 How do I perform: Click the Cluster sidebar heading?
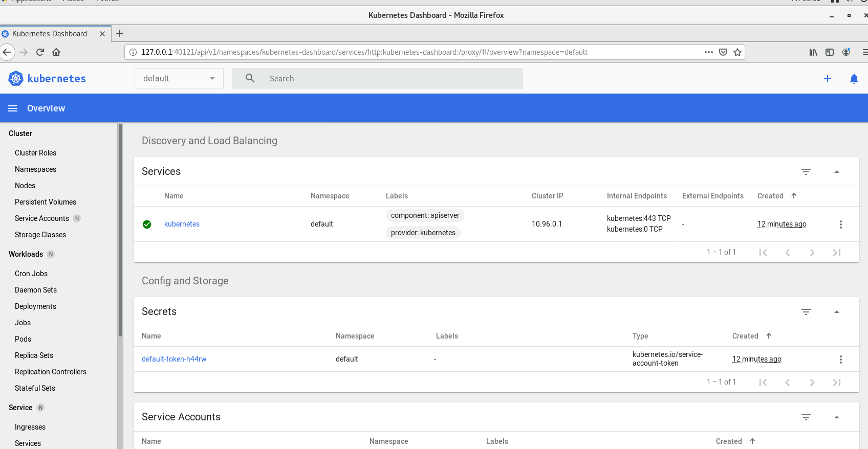(20, 133)
